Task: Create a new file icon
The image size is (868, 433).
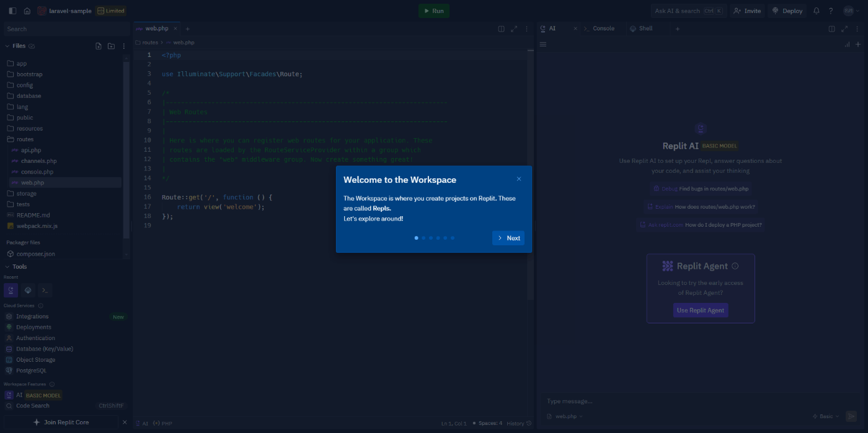Action: 99,46
